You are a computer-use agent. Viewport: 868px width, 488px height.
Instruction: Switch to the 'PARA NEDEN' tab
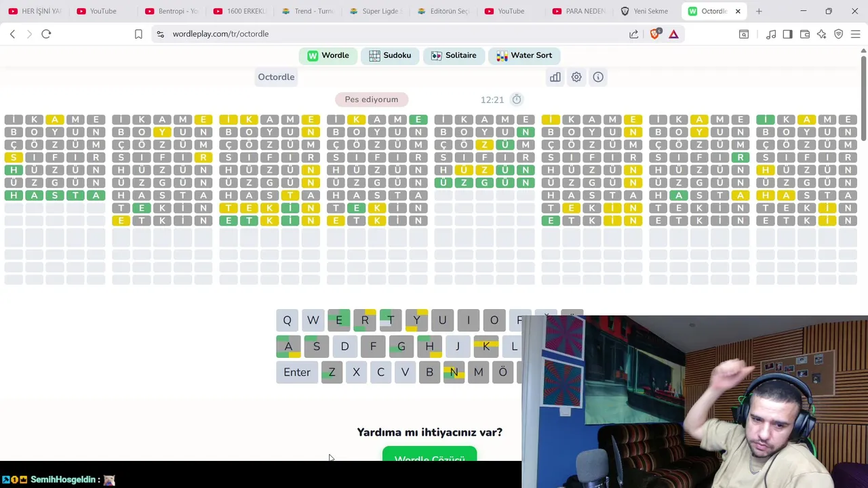pos(578,11)
